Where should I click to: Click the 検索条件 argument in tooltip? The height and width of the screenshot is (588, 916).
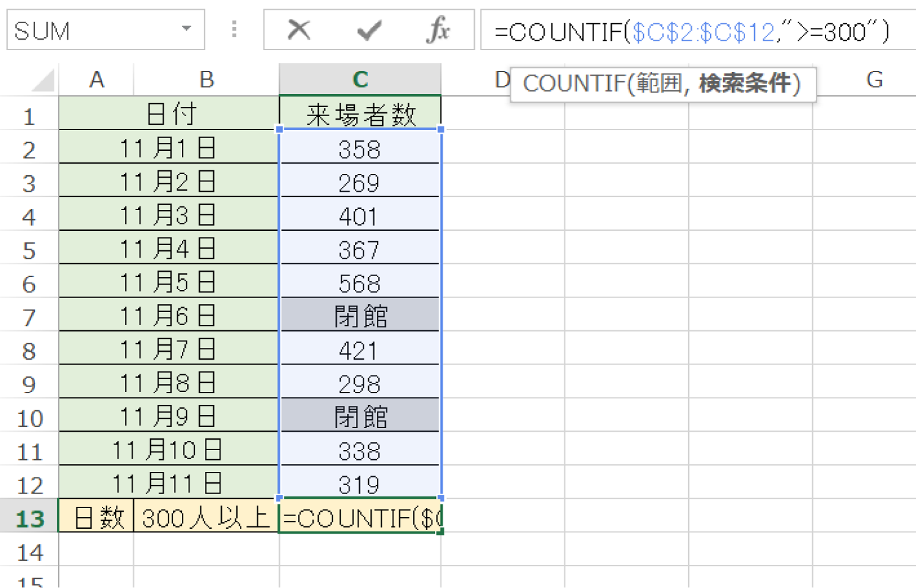pos(745,84)
